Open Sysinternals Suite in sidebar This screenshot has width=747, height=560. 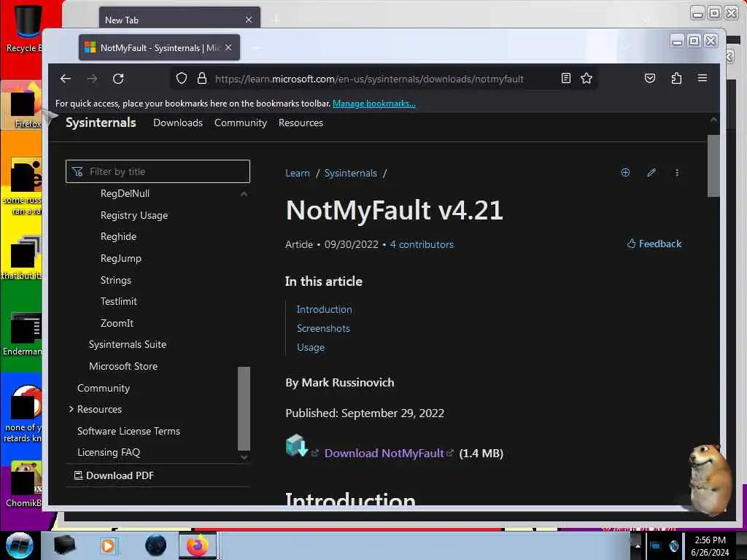click(x=128, y=344)
